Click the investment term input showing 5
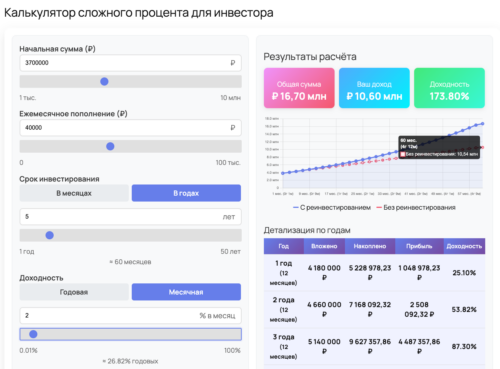500x369 pixels. pyautogui.click(x=130, y=217)
